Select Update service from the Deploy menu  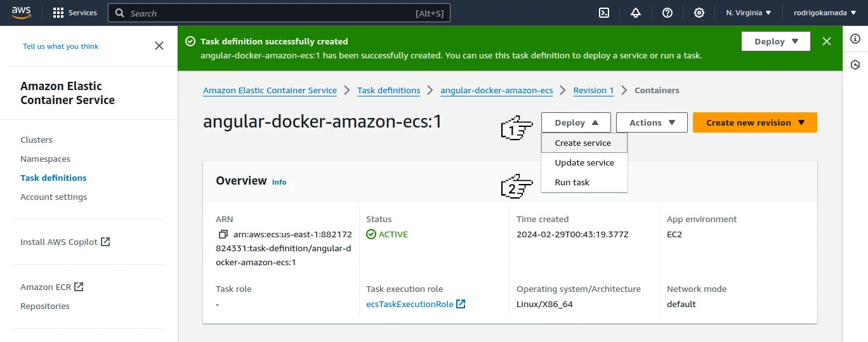coord(584,162)
